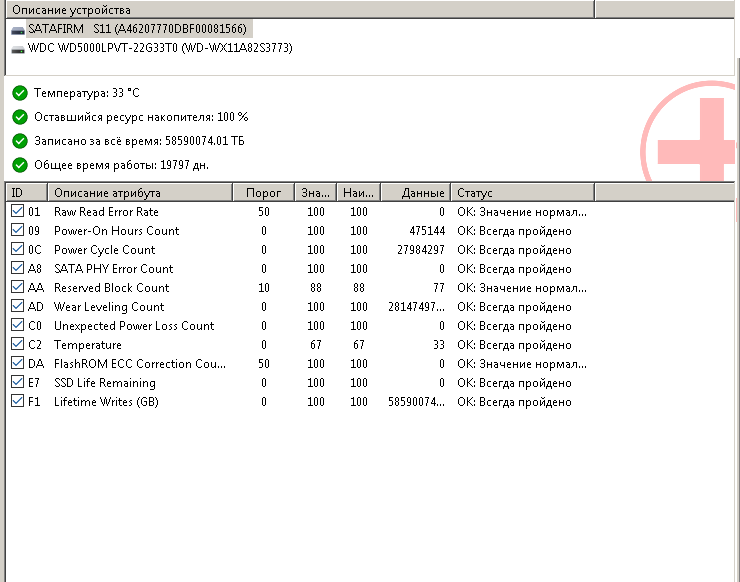Select Unexpected Power Loss Count attribute name
740x582 pixels.
click(134, 326)
